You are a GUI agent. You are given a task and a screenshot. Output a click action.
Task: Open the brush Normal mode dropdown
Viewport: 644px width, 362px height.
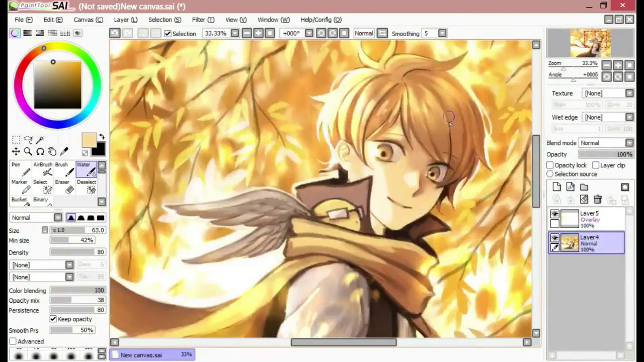click(35, 218)
